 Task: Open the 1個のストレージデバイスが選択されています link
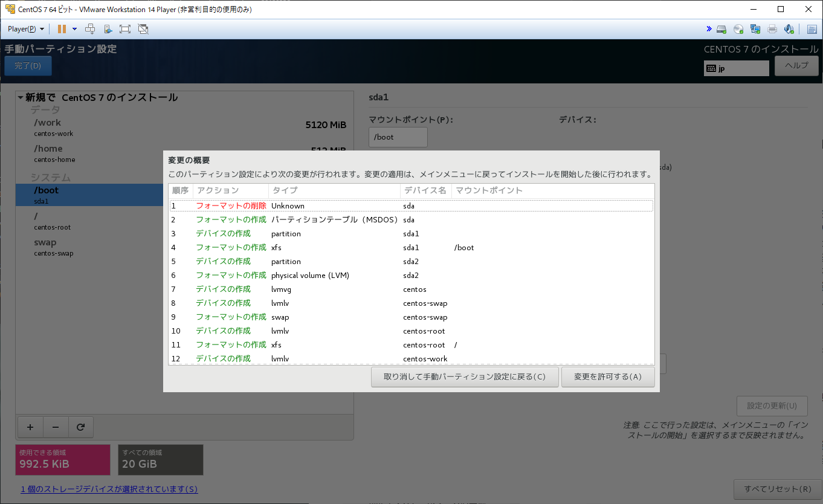click(109, 489)
